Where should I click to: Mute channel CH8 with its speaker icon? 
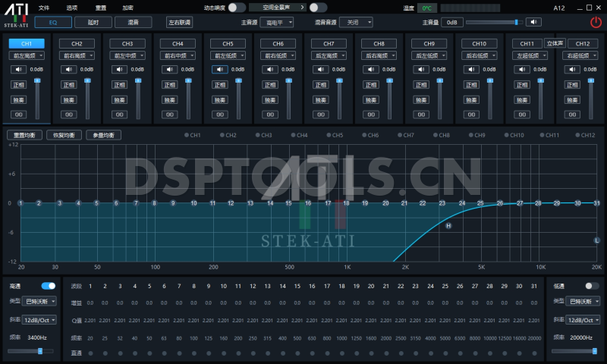point(371,69)
